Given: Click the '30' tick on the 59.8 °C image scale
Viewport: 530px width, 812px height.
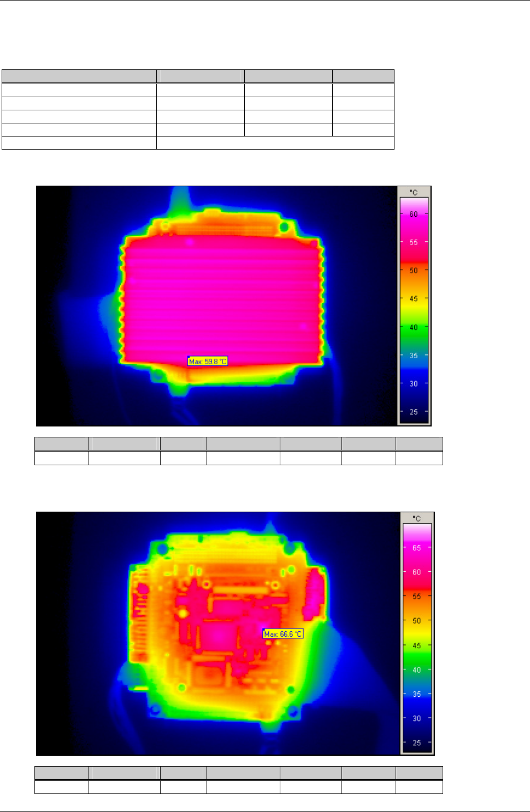Looking at the screenshot, I should click(414, 384).
